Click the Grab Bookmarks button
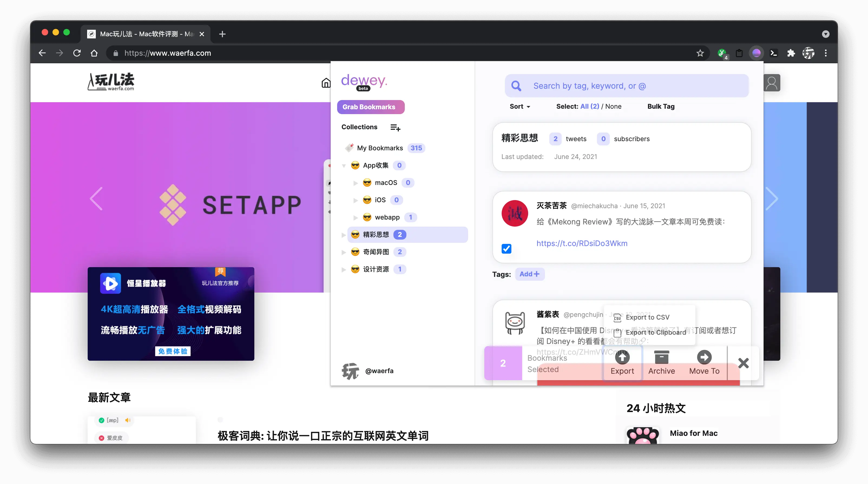Viewport: 868px width, 484px height. [371, 107]
